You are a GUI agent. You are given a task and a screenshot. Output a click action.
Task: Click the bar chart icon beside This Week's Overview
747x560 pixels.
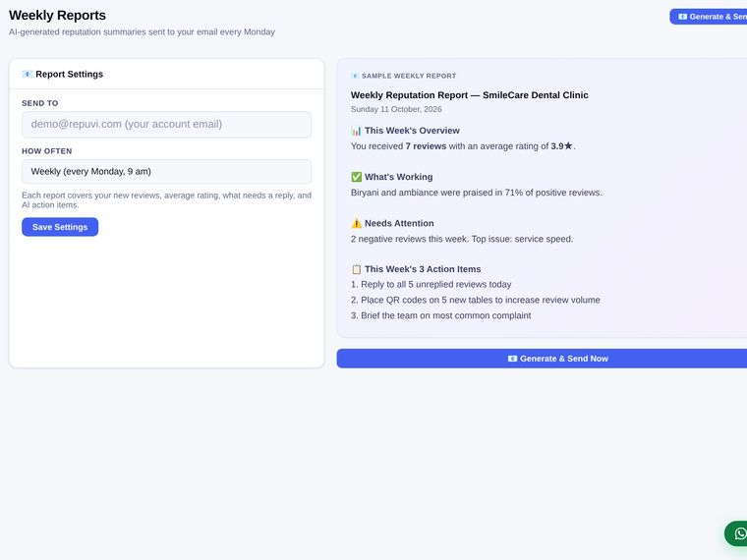click(x=357, y=131)
